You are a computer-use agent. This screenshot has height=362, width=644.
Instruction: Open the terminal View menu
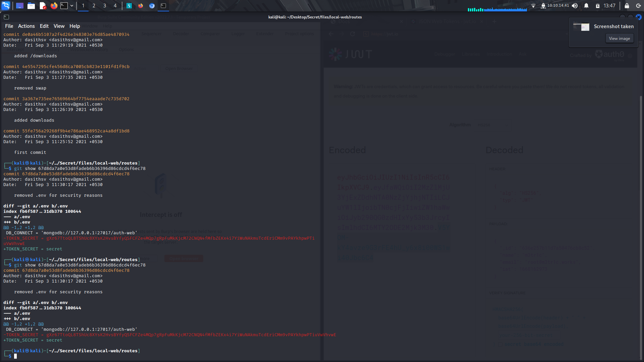click(x=59, y=26)
